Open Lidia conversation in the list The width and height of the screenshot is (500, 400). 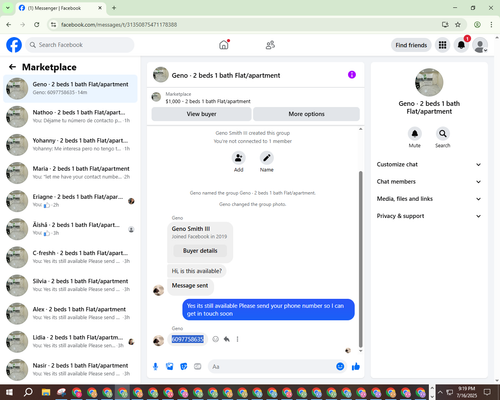70,341
